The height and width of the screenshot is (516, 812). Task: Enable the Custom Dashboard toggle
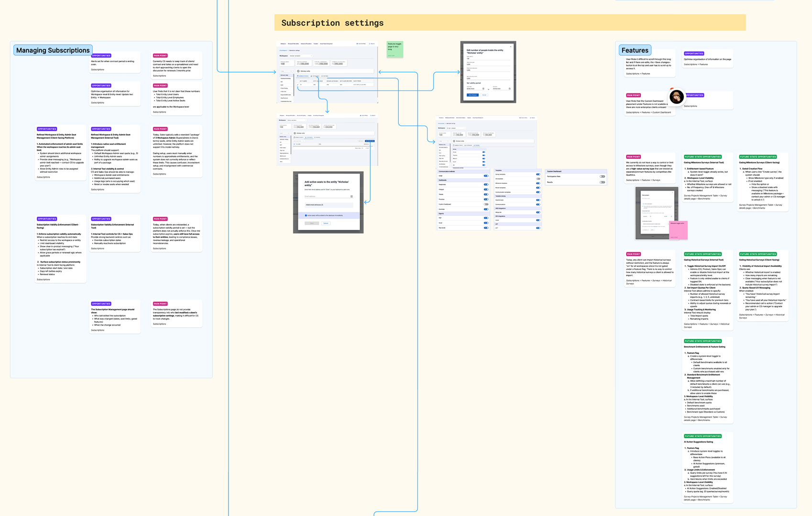486,204
